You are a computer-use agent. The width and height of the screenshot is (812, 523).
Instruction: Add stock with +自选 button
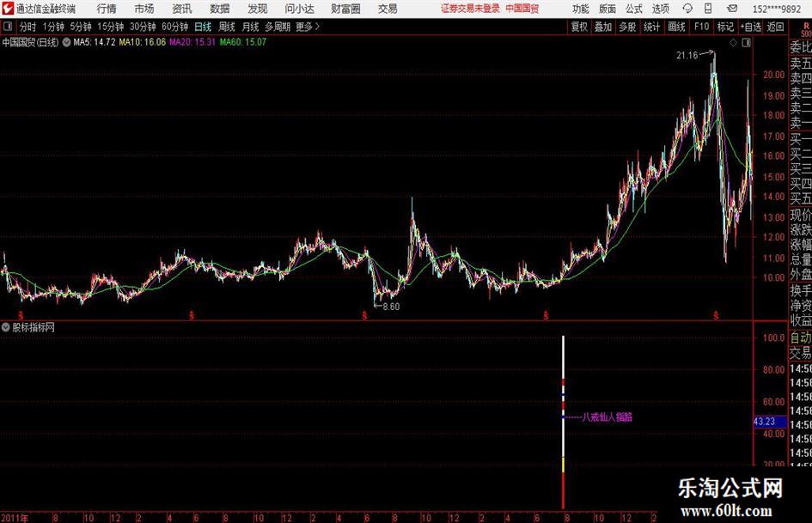click(x=751, y=27)
